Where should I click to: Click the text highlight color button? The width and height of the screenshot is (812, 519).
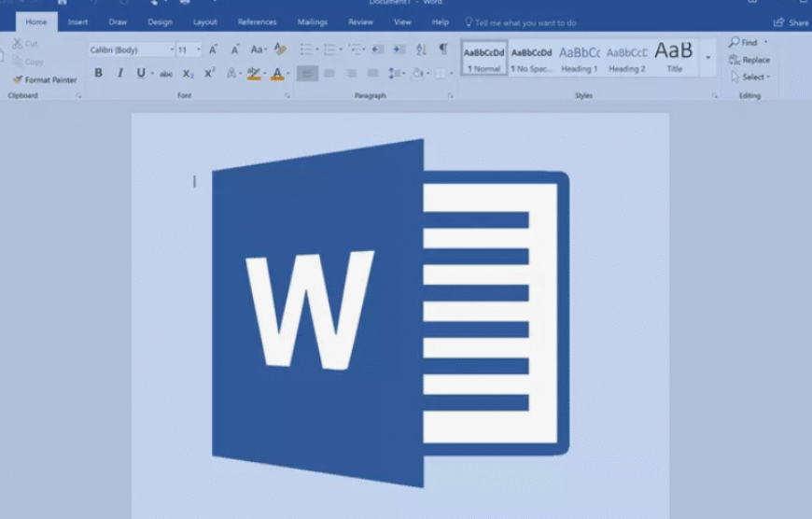coord(254,74)
